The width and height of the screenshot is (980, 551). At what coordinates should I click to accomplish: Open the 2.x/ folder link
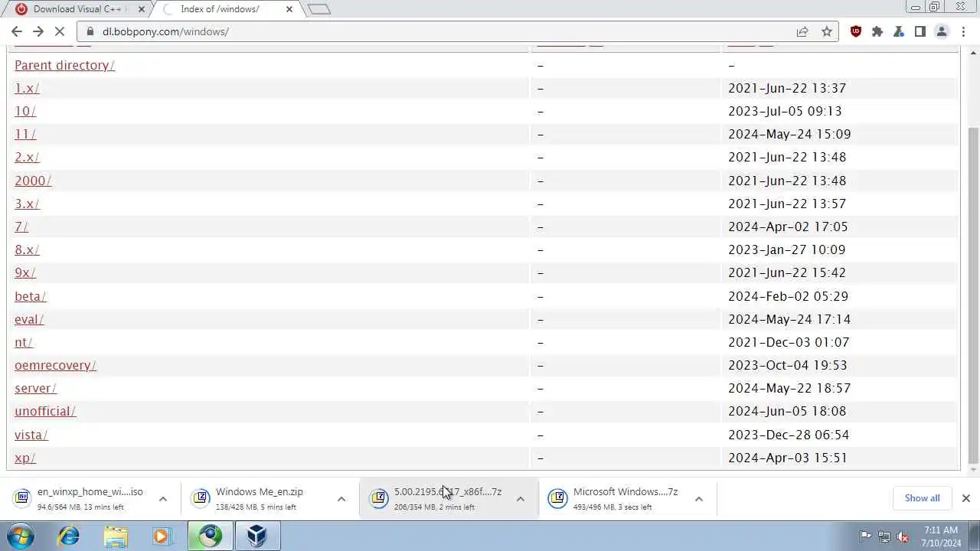point(27,157)
